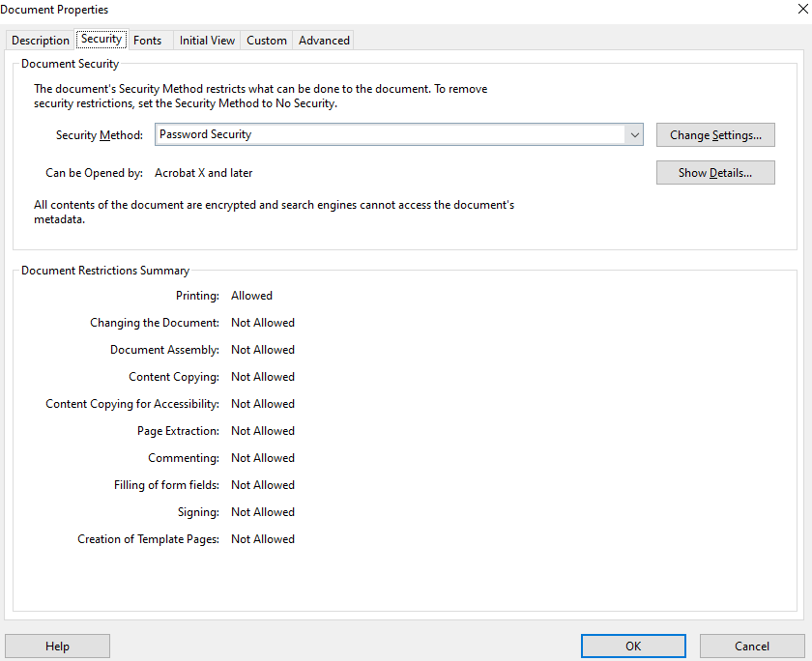Click the Show Details button
Screen dimensions: 812x661
click(715, 173)
